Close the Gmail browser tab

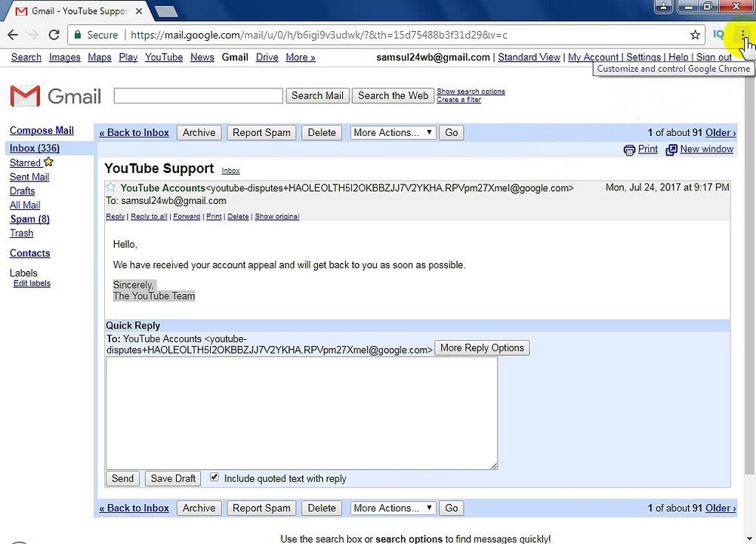pos(139,11)
